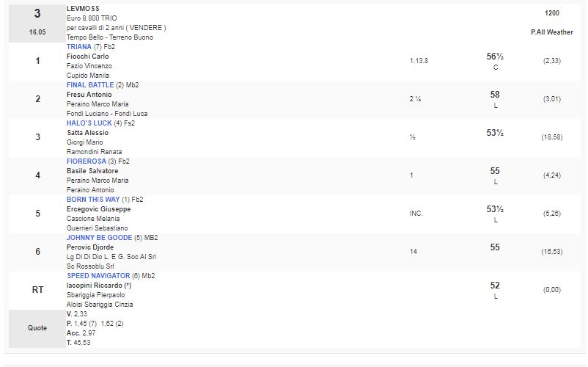Click the LEVMOSS race title

click(x=83, y=9)
